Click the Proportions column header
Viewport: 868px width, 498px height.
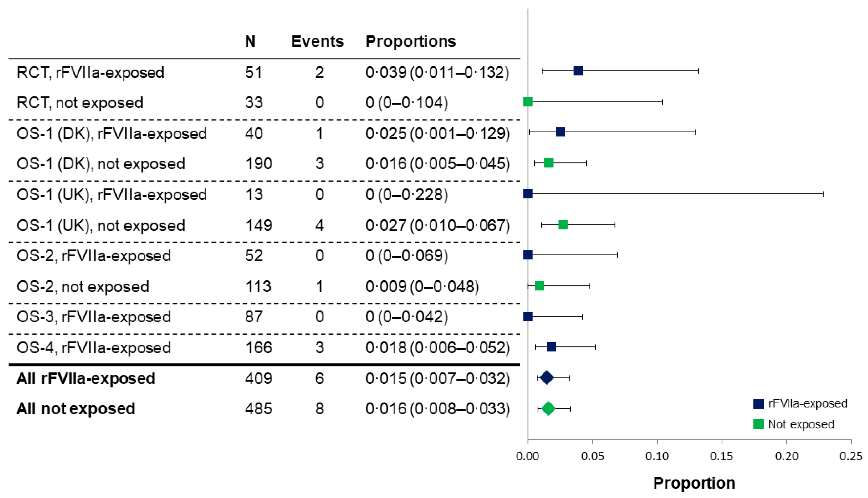pyautogui.click(x=410, y=41)
